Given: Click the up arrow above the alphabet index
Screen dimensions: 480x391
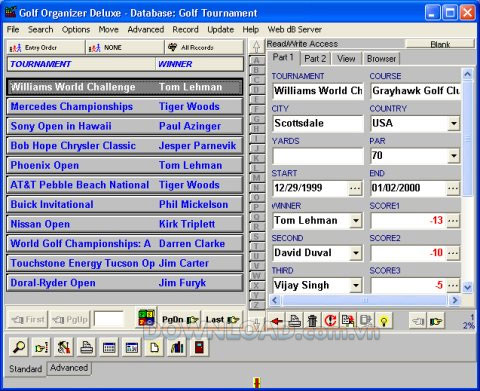Looking at the screenshot, I should (256, 46).
